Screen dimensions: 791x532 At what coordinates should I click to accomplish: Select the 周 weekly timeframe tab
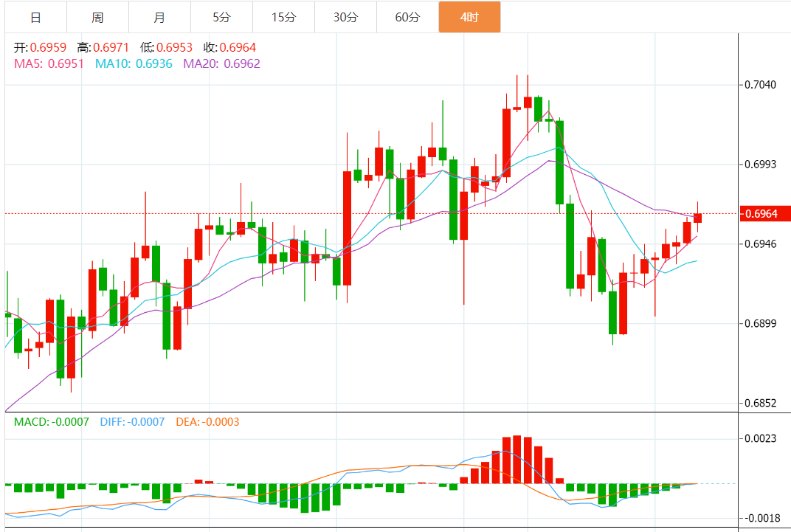pyautogui.click(x=97, y=17)
